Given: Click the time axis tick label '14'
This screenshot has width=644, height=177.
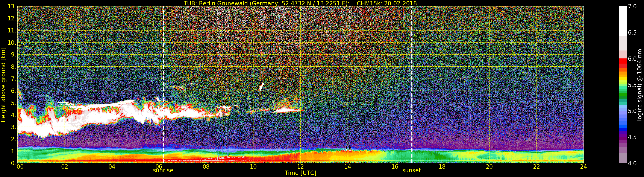Looking at the screenshot, I should click(x=347, y=167).
